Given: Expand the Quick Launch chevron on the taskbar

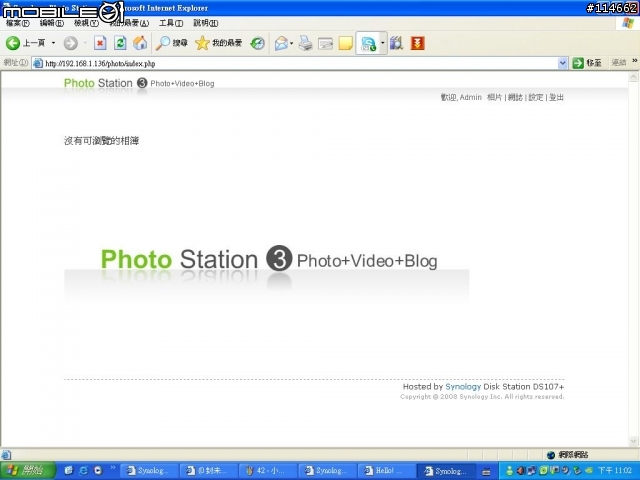Looking at the screenshot, I should 113,467.
